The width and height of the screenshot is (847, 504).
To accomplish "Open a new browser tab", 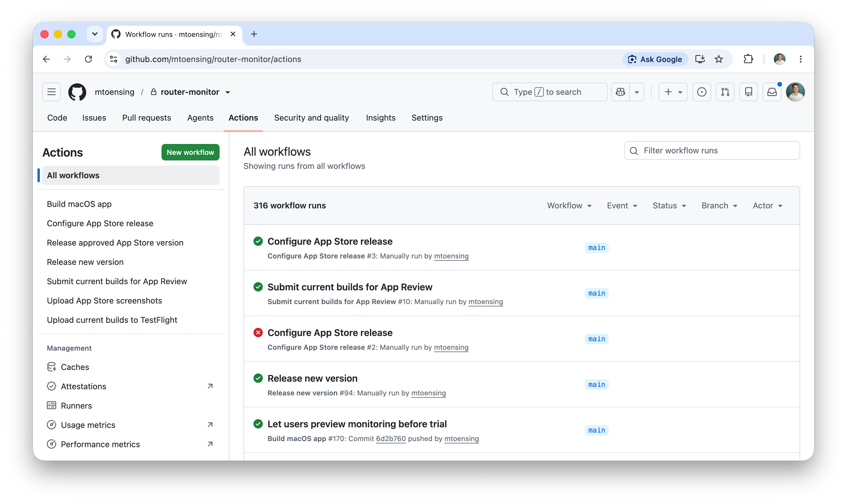I will [254, 34].
